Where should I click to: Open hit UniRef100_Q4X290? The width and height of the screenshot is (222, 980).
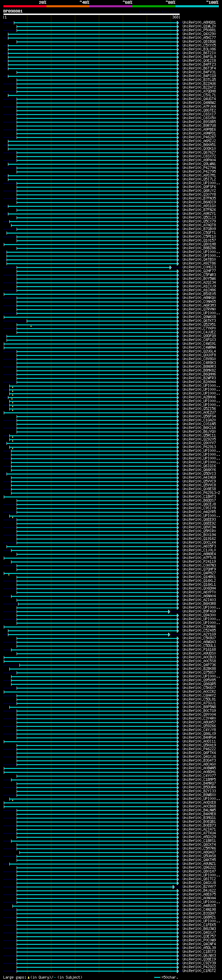coord(199,34)
